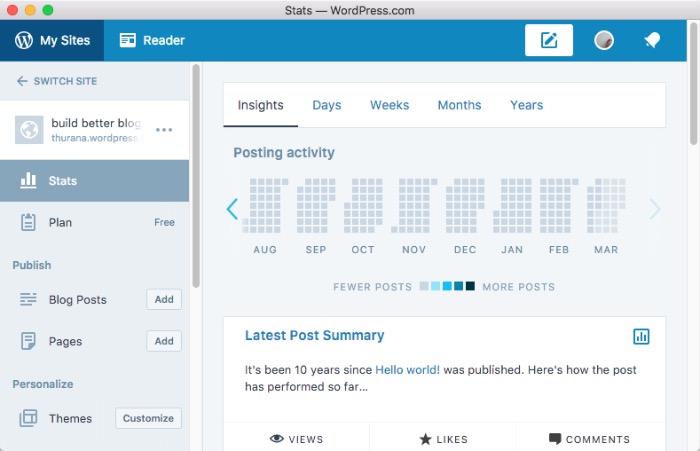Viewport: 700px width, 451px height.
Task: Click the SEP posting activity grid
Action: 316,205
